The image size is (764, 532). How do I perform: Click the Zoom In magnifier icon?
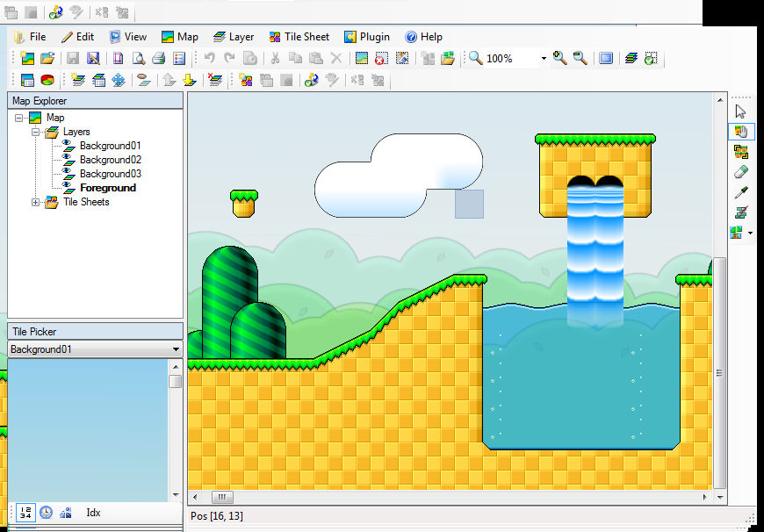(x=560, y=59)
